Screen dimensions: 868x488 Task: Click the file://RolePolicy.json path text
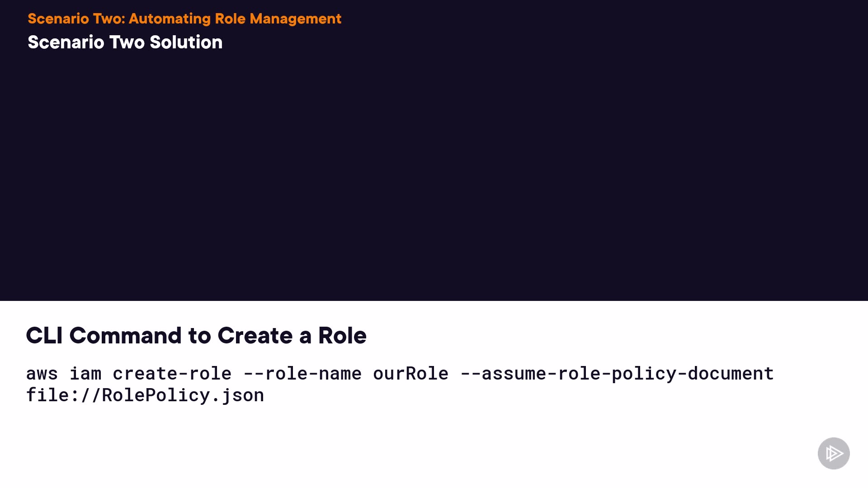[x=145, y=395]
